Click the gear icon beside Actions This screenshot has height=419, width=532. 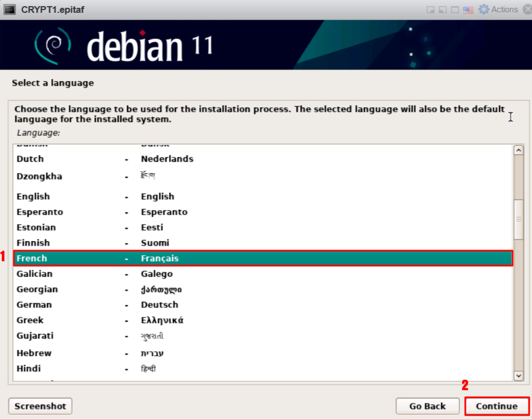[x=484, y=9]
